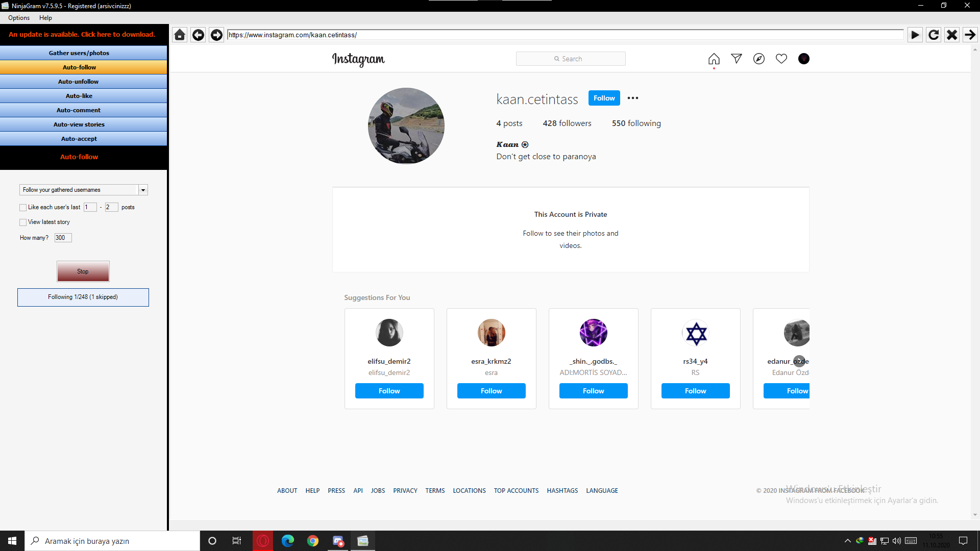The height and width of the screenshot is (551, 980).
Task: Click the Stop button
Action: point(83,271)
